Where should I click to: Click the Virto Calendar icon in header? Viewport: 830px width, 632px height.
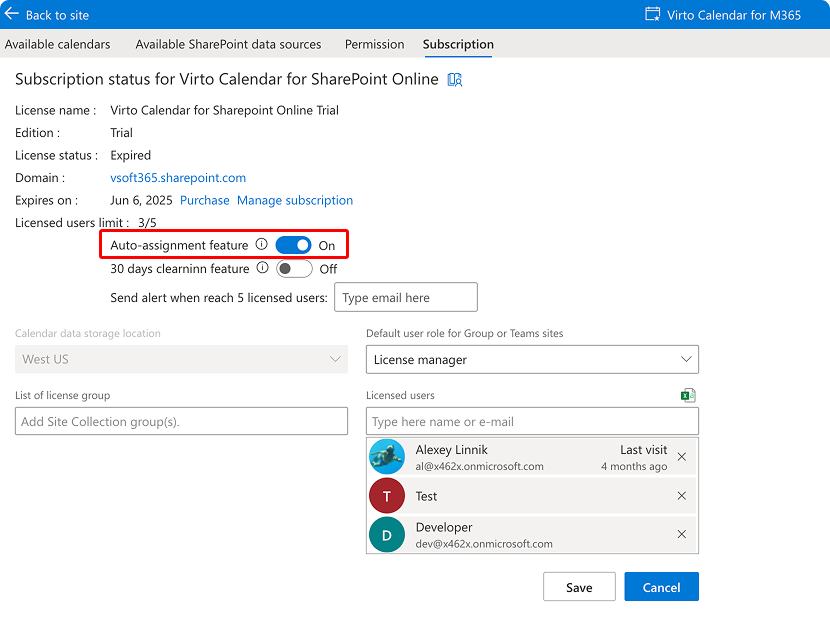click(x=653, y=14)
